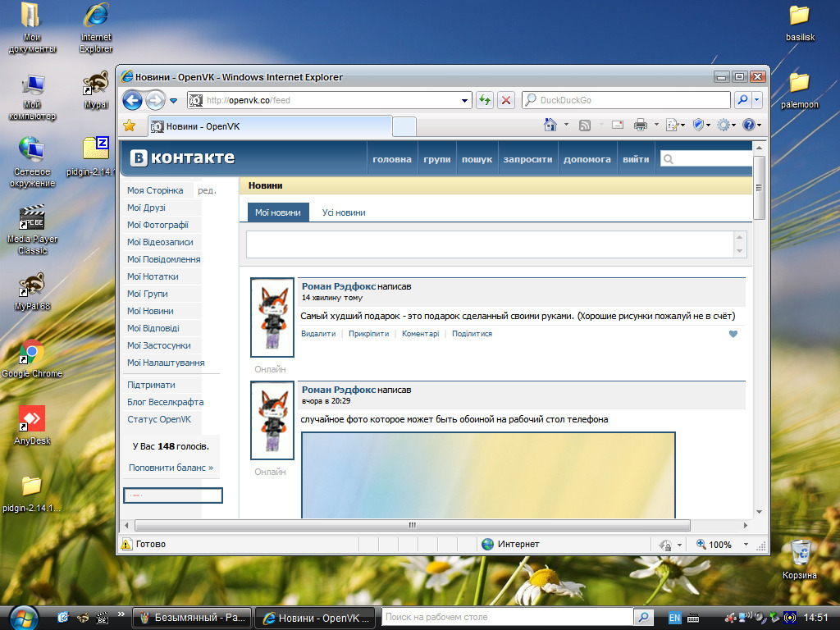Image resolution: width=840 pixels, height=630 pixels.
Task: Like the first post with the heart icon
Action: [733, 334]
